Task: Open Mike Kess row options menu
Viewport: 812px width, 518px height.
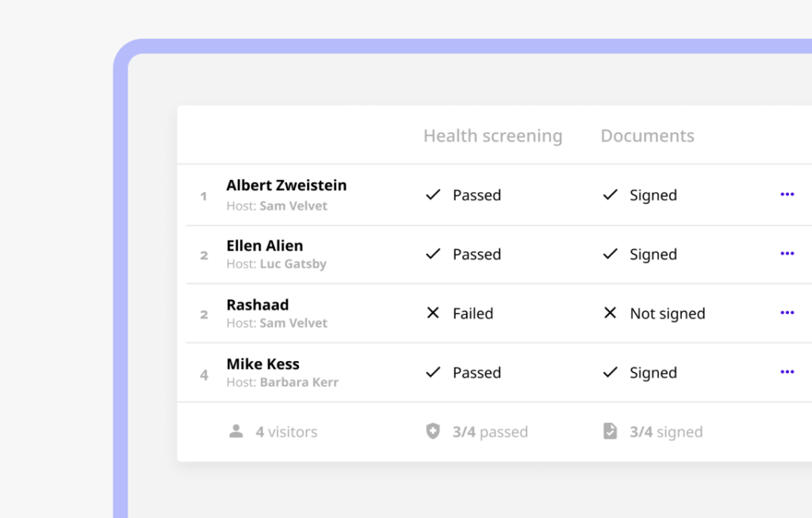Action: coord(787,372)
